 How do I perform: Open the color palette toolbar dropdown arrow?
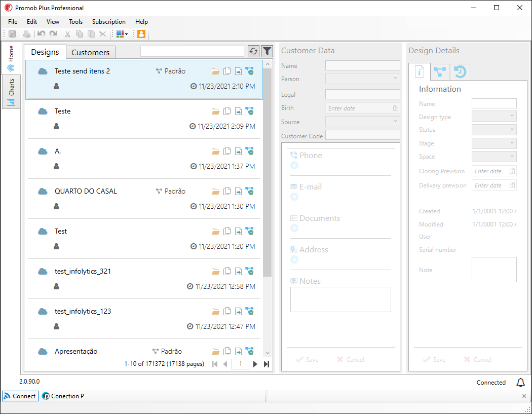coord(126,34)
